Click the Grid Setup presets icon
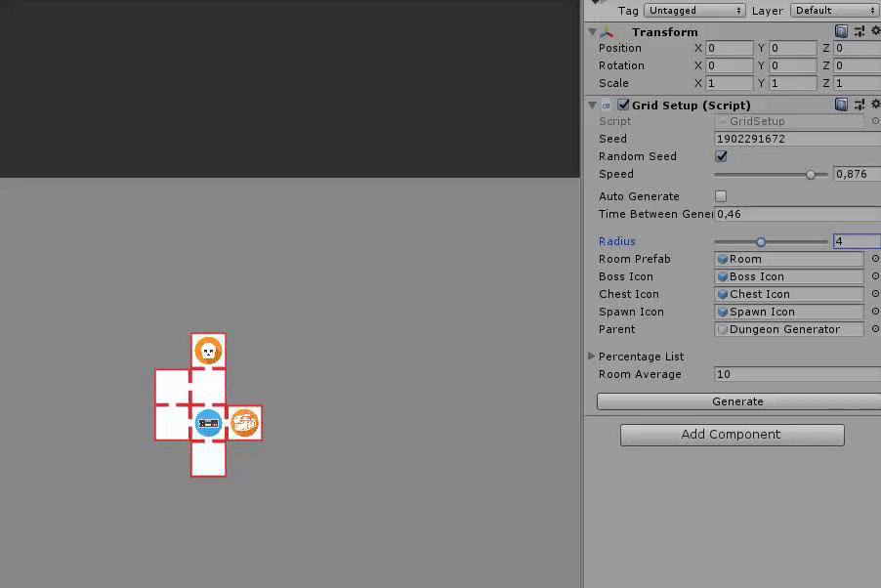 (858, 105)
